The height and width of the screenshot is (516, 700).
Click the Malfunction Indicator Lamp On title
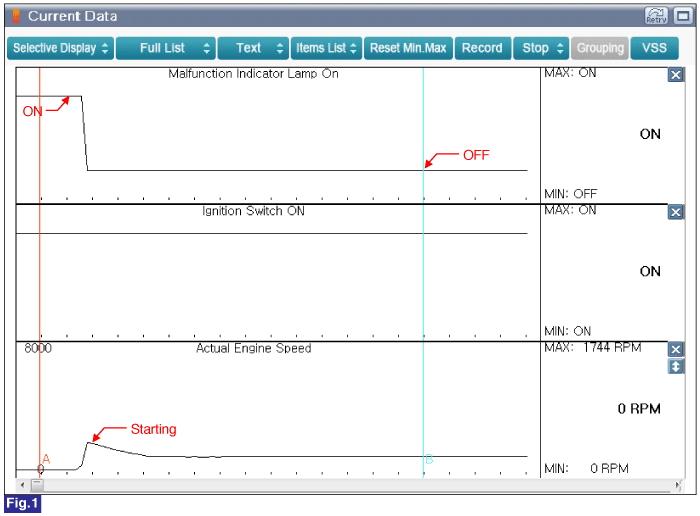[x=253, y=74]
